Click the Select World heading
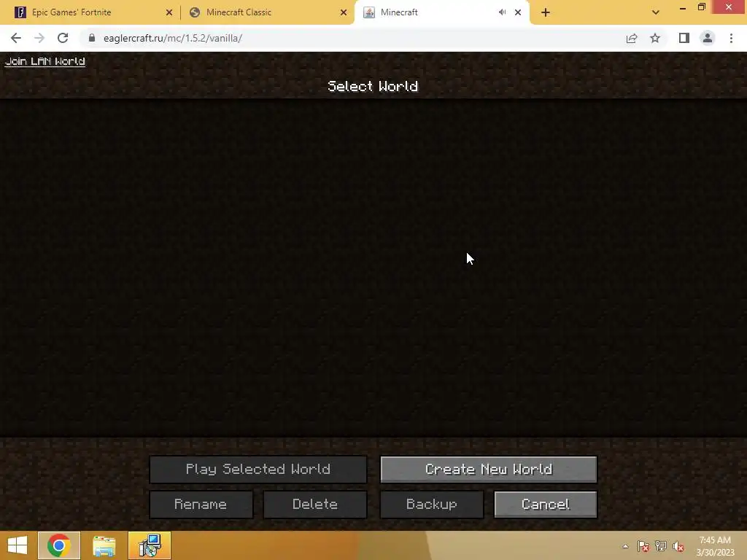 pyautogui.click(x=373, y=86)
